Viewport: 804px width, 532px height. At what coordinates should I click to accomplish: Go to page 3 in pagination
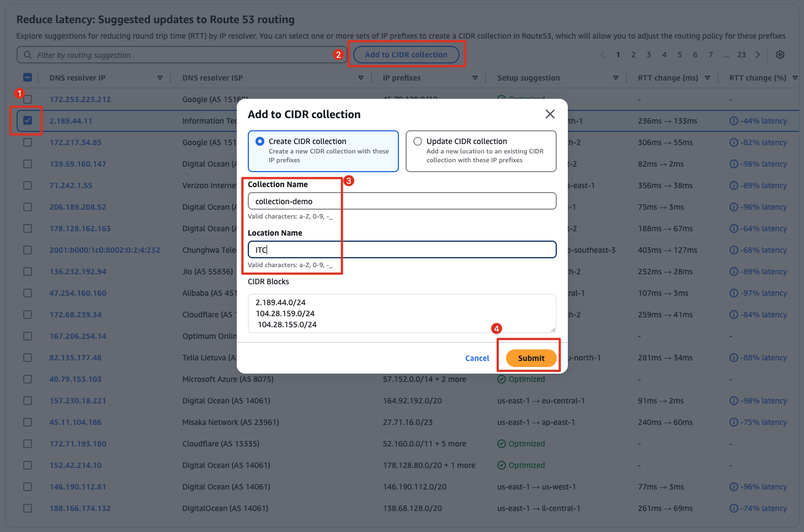pyautogui.click(x=649, y=55)
